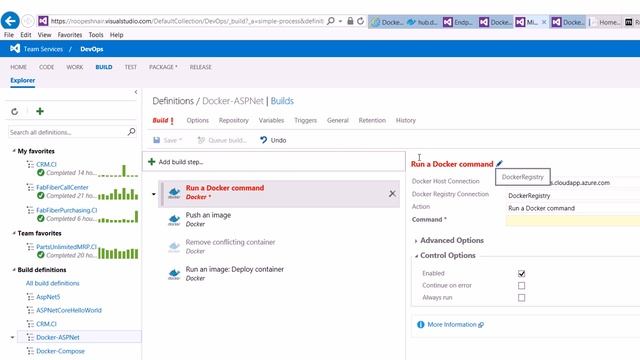This screenshot has width=640, height=360.
Task: Check the Continue on error checkbox
Action: click(x=521, y=285)
